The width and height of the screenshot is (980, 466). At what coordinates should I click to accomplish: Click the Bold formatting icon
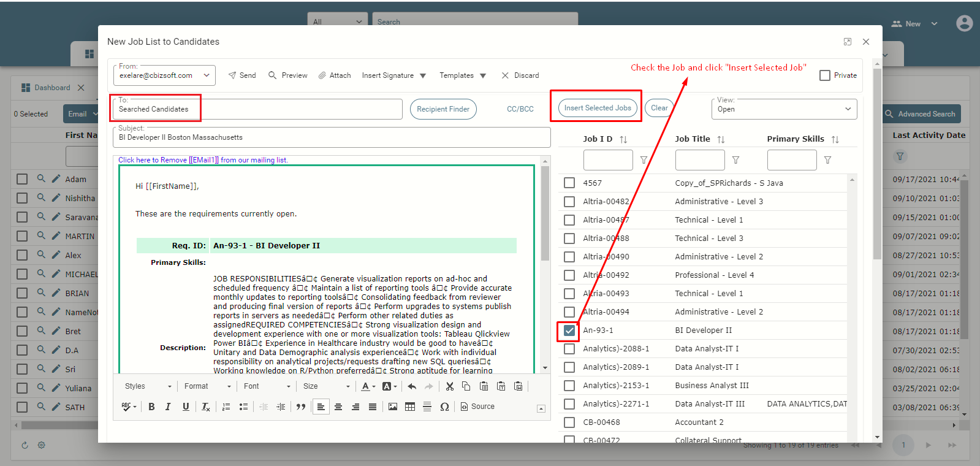[x=151, y=407]
